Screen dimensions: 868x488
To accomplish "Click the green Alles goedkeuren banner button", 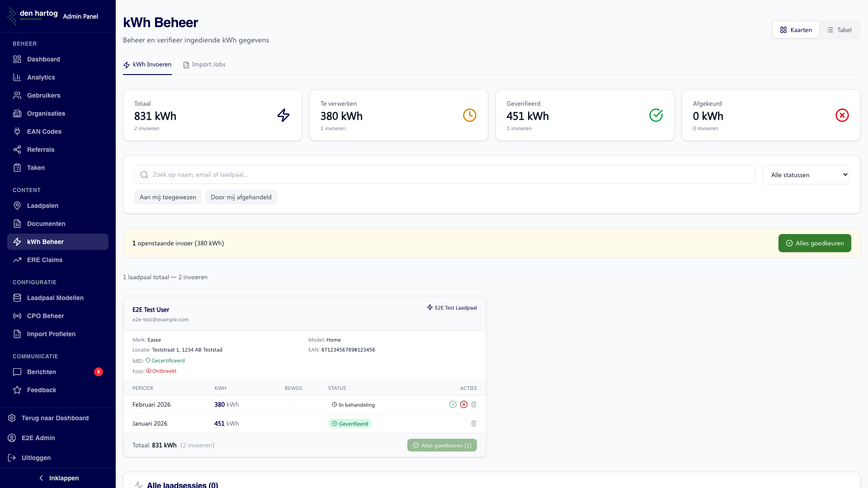I will [814, 243].
